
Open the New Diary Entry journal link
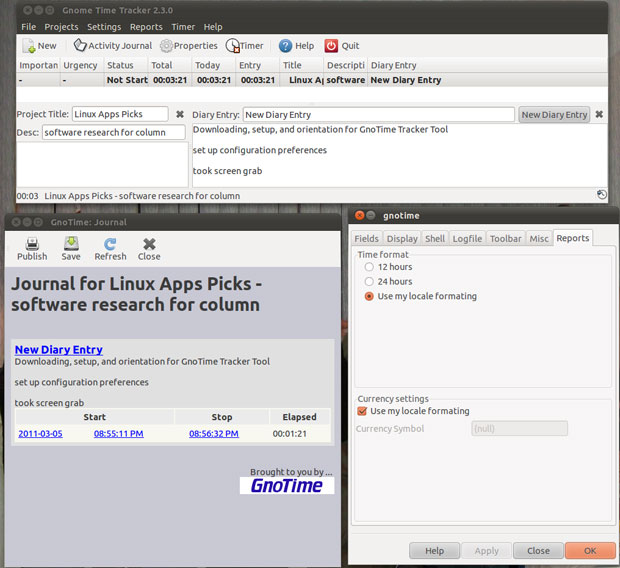(59, 350)
